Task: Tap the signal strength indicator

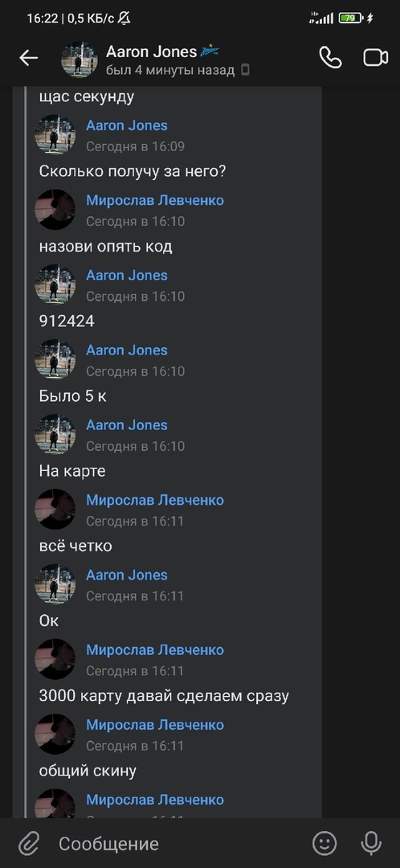Action: click(x=321, y=18)
